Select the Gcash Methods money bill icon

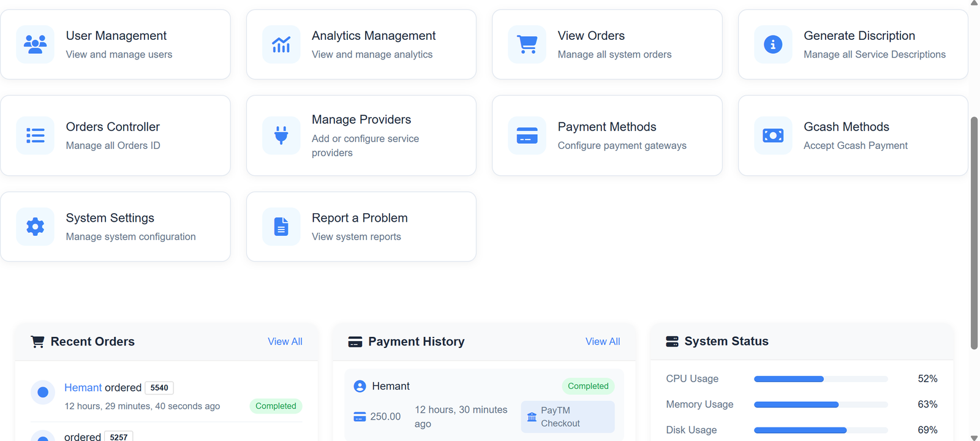click(773, 135)
